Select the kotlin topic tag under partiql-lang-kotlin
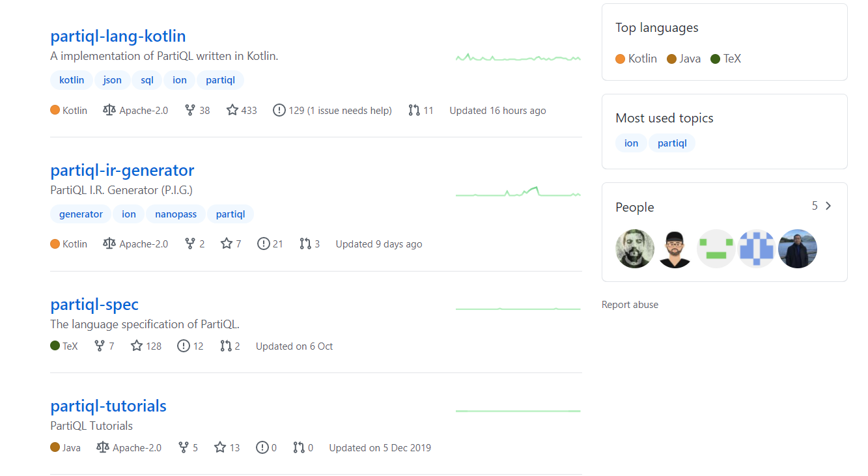This screenshot has height=476, width=868. click(72, 80)
